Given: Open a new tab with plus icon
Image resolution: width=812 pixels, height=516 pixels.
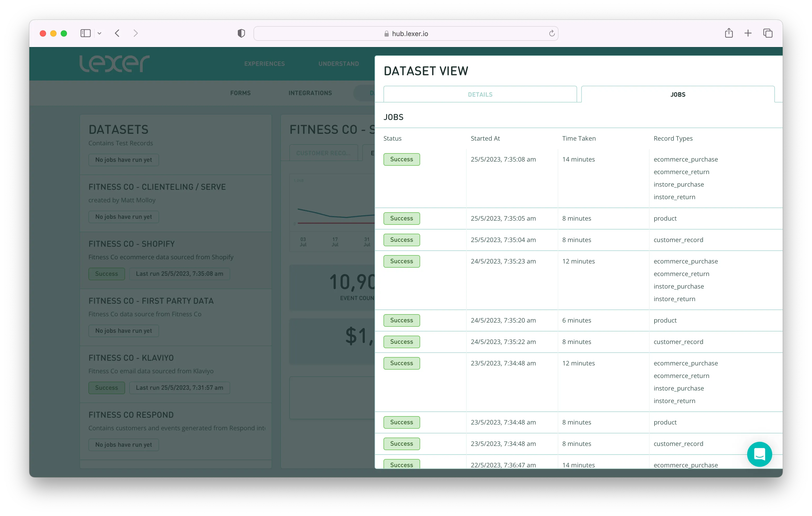Looking at the screenshot, I should click(x=748, y=33).
